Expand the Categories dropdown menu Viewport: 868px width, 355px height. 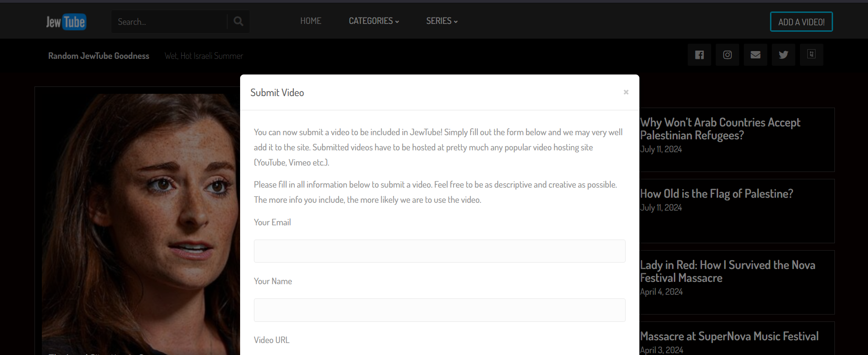coord(374,21)
